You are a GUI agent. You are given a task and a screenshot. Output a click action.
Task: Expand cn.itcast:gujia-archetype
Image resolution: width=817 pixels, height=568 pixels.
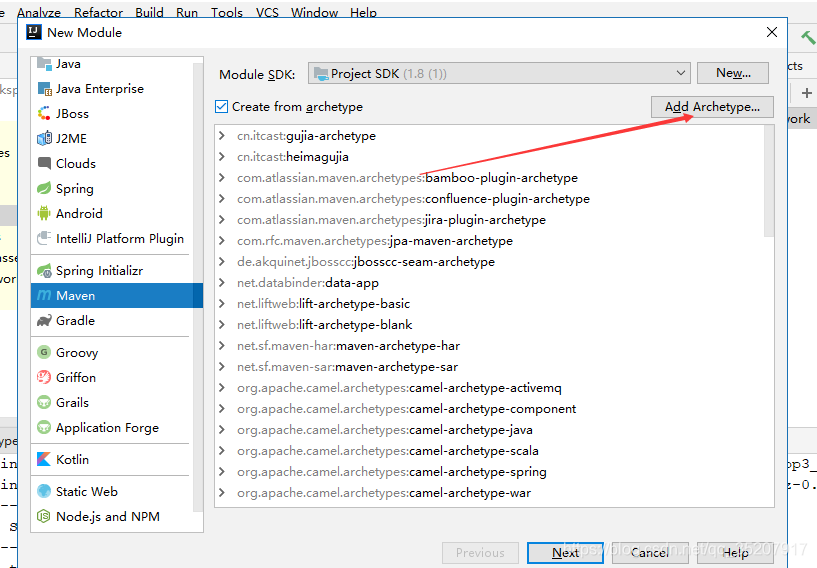[222, 136]
